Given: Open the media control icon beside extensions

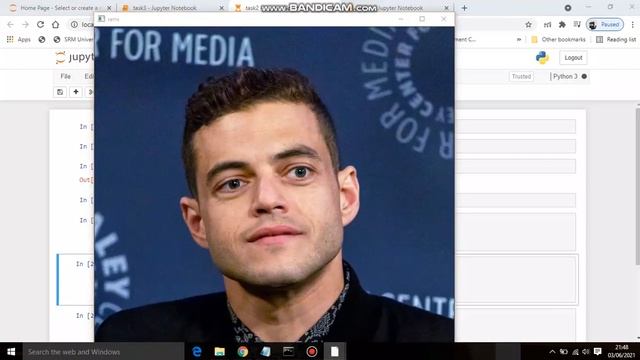Looking at the screenshot, I should tap(577, 24).
